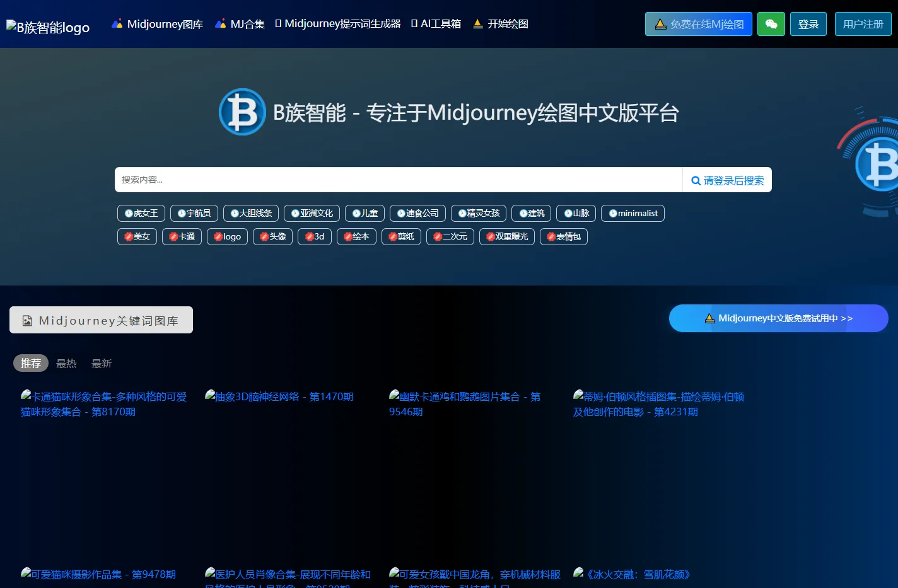The width and height of the screenshot is (898, 588).
Task: Select the 3d hot tag
Action: (315, 236)
